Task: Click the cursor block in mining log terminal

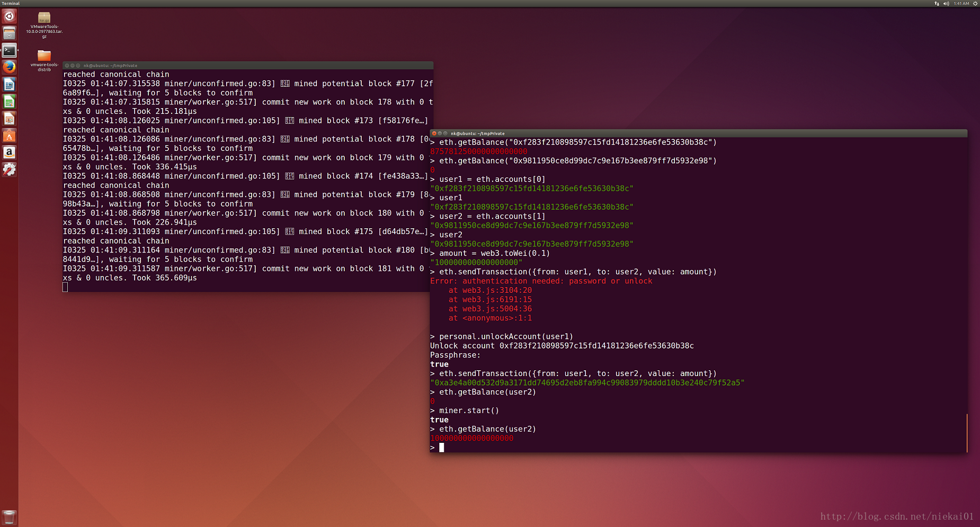Action: pos(65,287)
